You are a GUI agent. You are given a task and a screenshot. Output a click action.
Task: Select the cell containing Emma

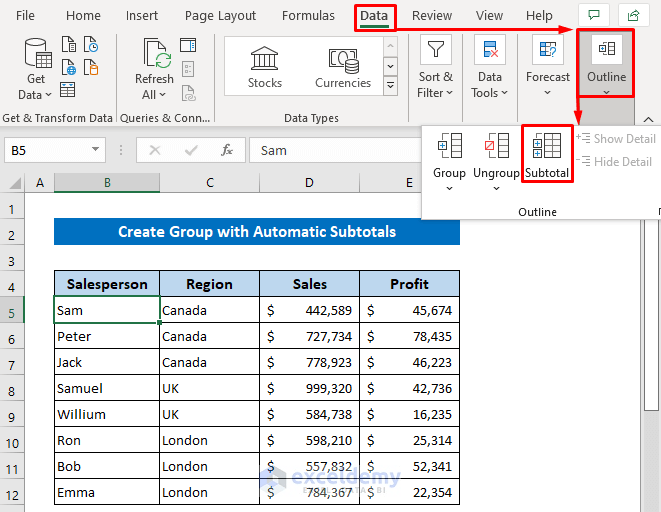tap(107, 492)
